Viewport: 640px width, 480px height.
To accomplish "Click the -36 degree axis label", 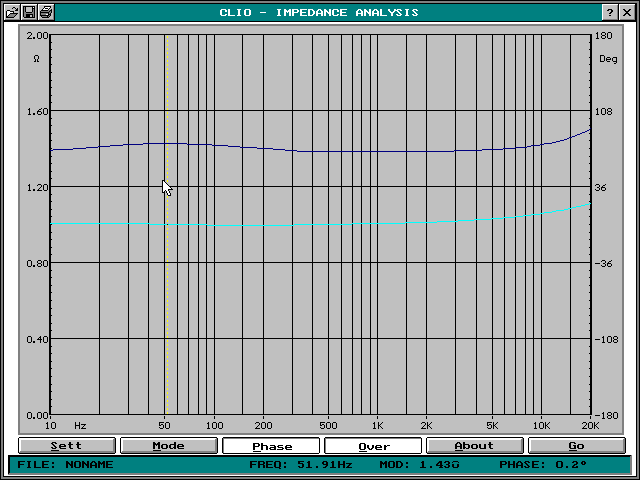I will [604, 263].
